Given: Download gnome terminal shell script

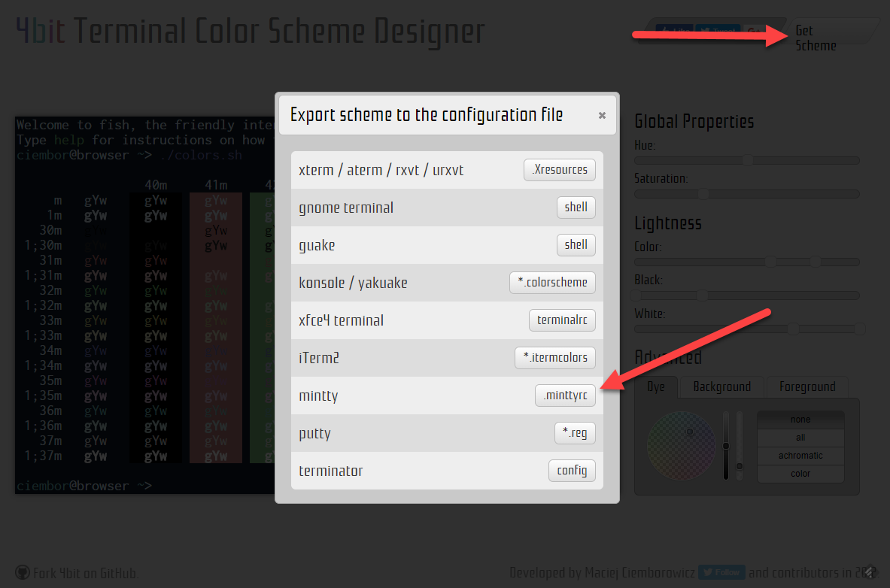Looking at the screenshot, I should (x=576, y=208).
